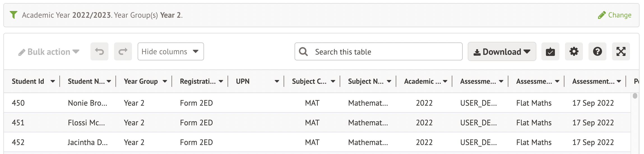The height and width of the screenshot is (154, 644).
Task: Open the Download dropdown menu
Action: coord(502,51)
